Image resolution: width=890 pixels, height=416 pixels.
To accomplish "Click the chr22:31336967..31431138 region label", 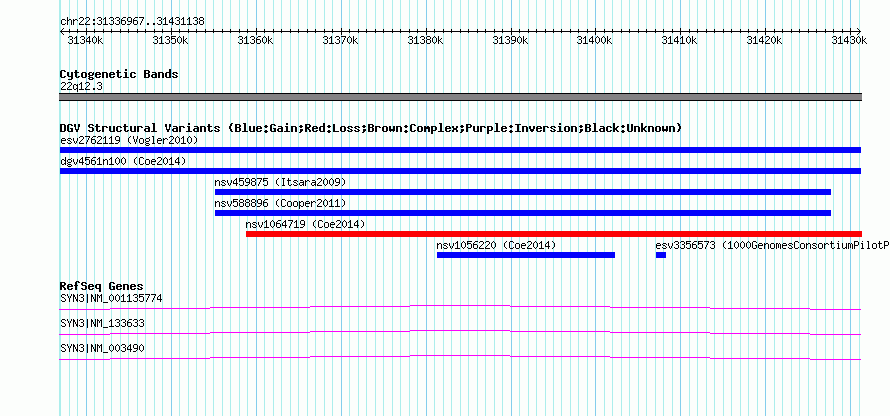I will [x=132, y=22].
